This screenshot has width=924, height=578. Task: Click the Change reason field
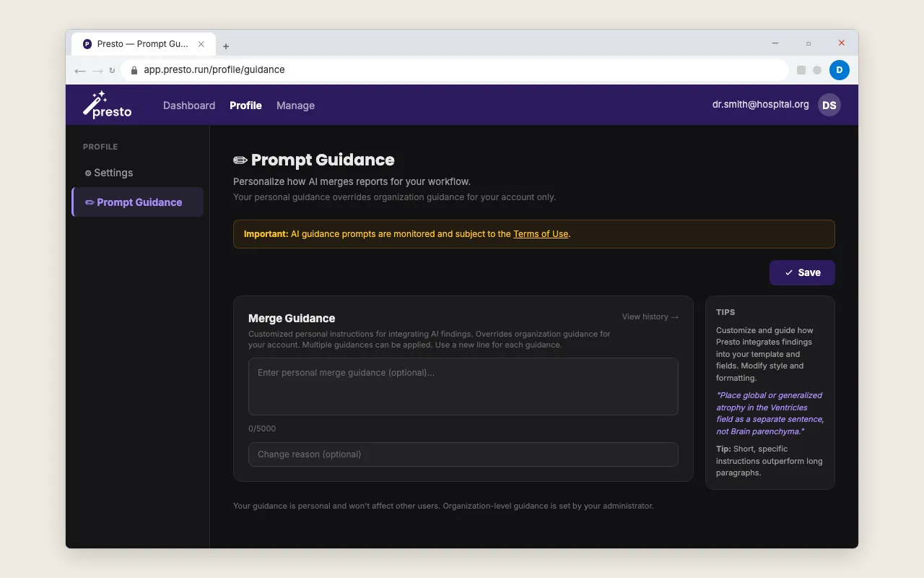463,454
